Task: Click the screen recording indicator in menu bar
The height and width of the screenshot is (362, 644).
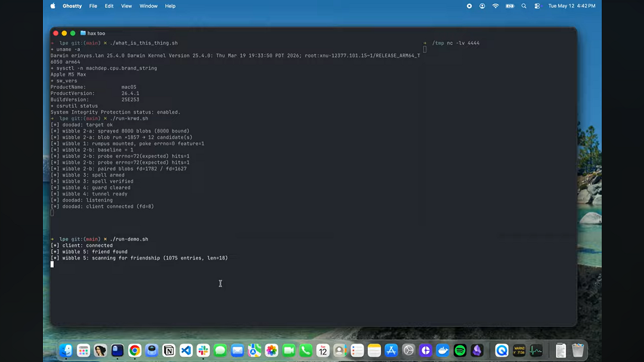Action: point(469,6)
